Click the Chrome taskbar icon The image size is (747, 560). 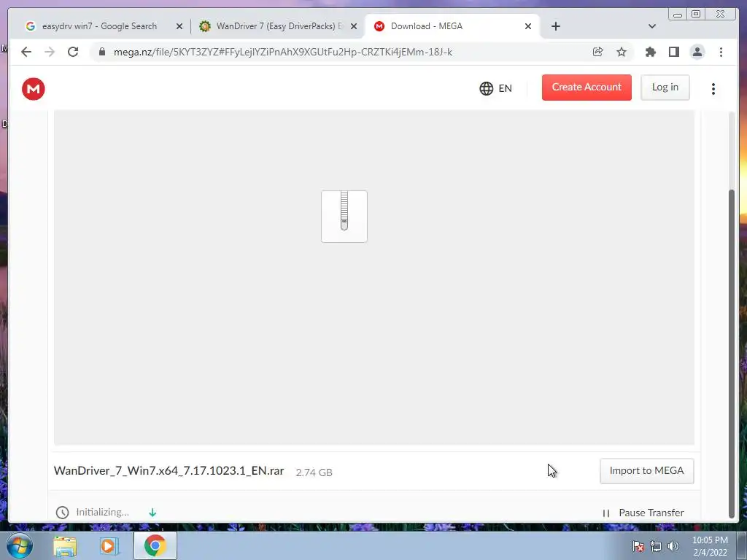coord(155,545)
